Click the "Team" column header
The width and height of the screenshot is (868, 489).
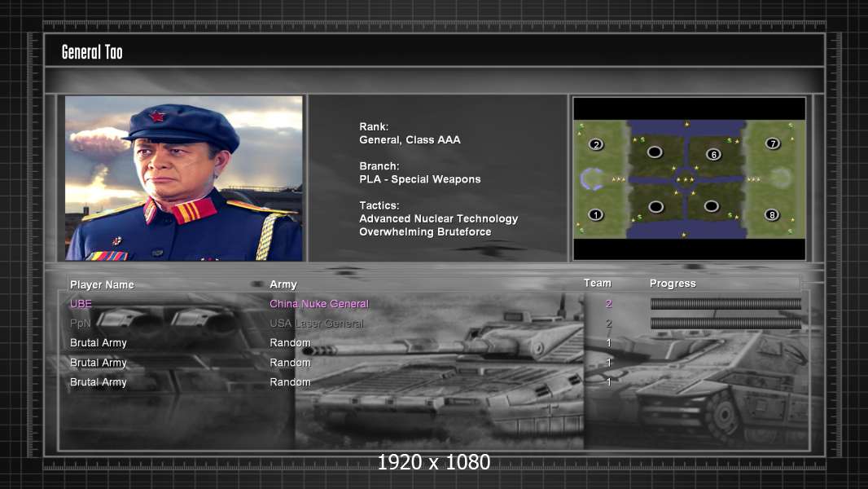pyautogui.click(x=598, y=283)
